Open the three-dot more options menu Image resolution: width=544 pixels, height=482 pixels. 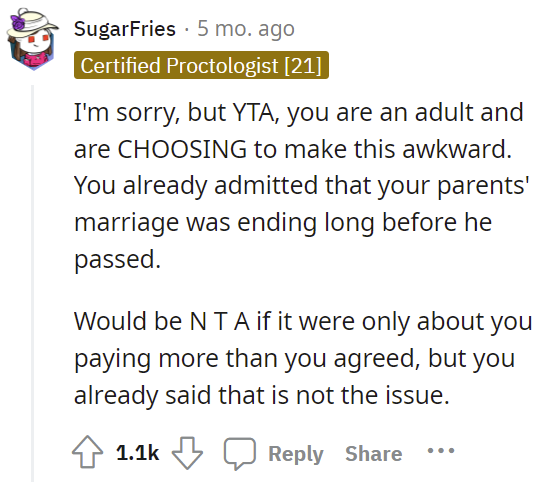tap(441, 451)
